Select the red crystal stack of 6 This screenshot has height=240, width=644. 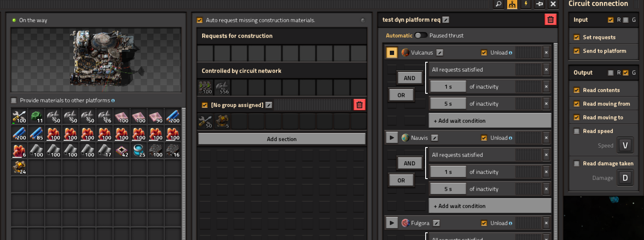(x=20, y=150)
